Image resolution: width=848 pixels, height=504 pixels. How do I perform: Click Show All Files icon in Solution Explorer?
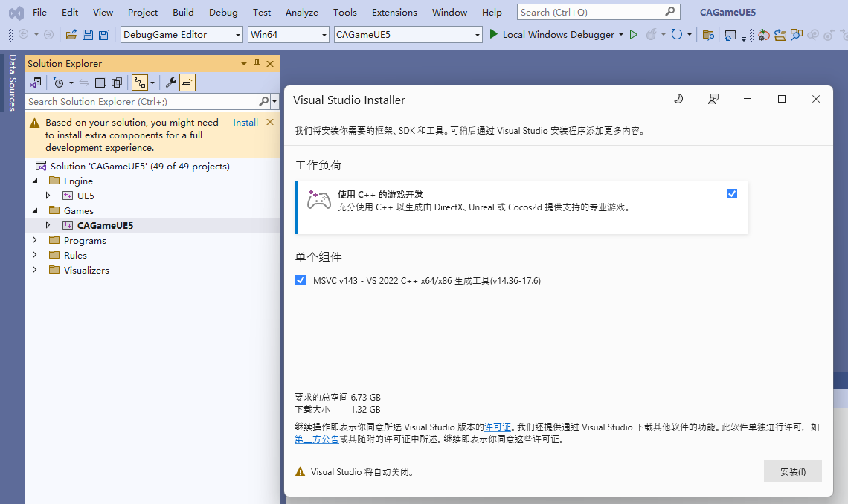coord(117,83)
